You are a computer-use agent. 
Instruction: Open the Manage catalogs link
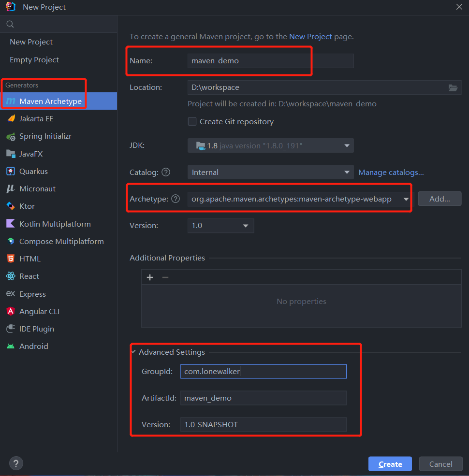391,172
